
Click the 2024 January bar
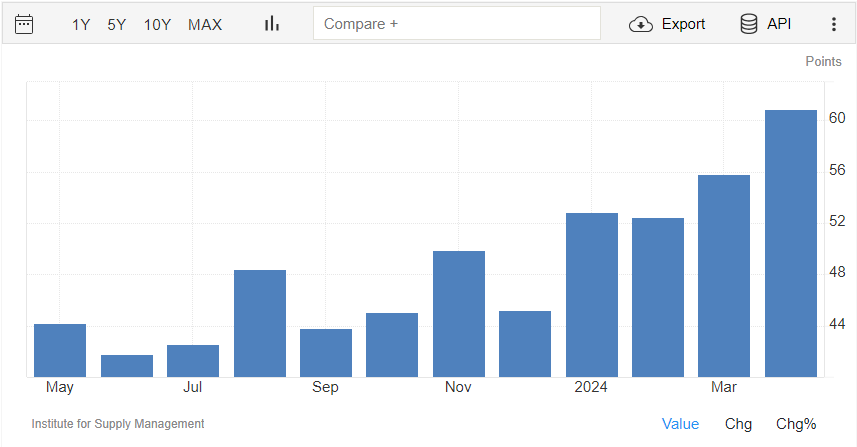point(592,295)
